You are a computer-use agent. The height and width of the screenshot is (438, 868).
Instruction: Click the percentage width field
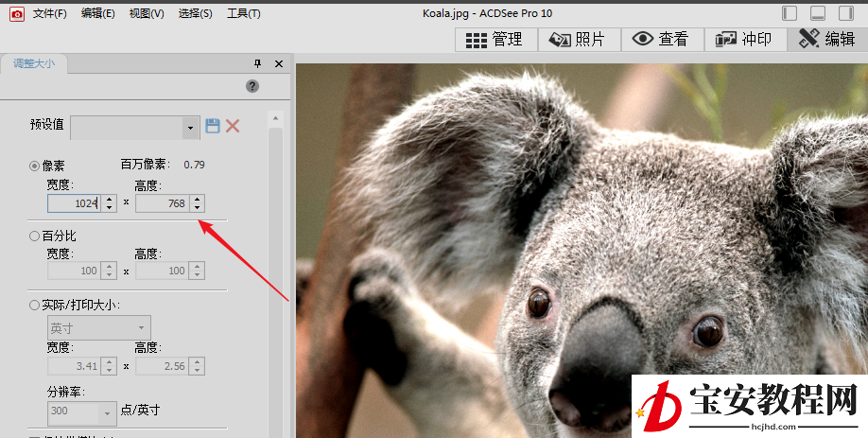pos(74,271)
